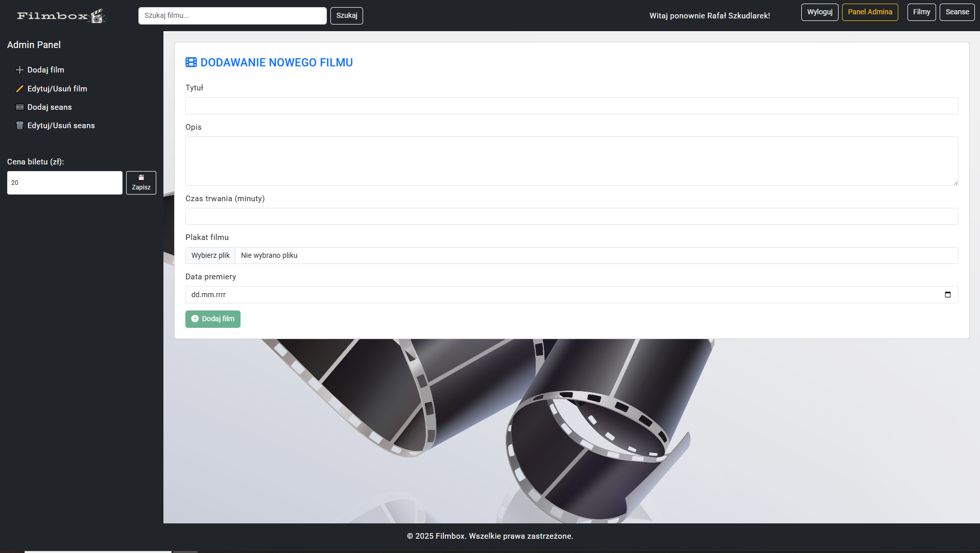
Task: Click the Filmbox logo
Action: pos(61,16)
